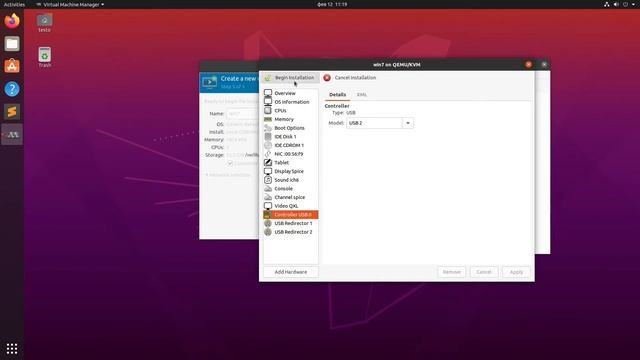Click the Display Spice monitor icon
The width and height of the screenshot is (640, 360).
pos(268,171)
